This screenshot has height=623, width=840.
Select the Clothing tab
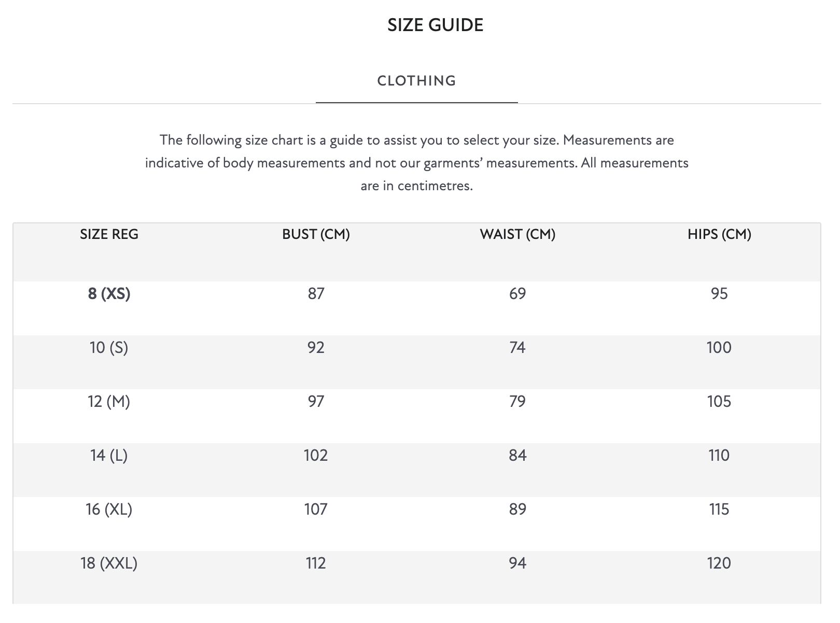tap(416, 81)
